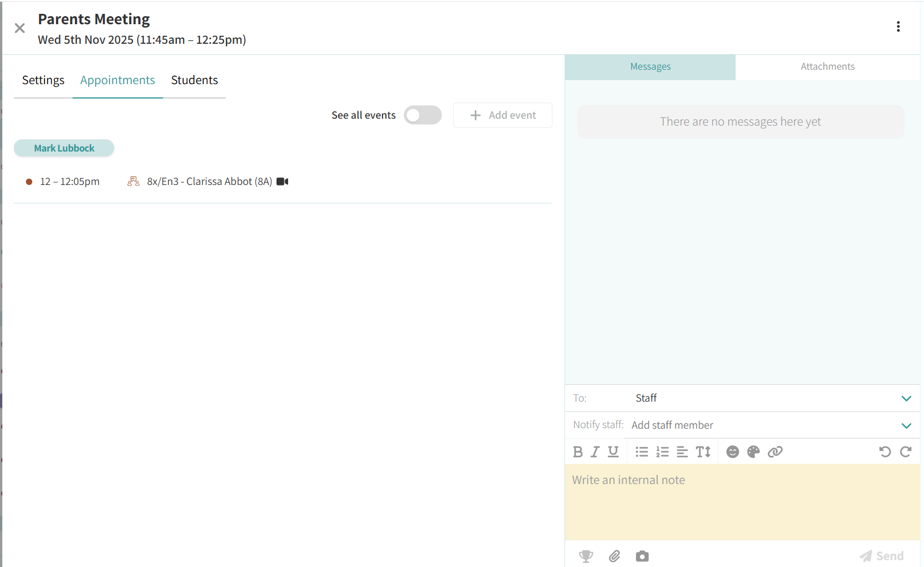Enable the See all events switch

pyautogui.click(x=422, y=115)
